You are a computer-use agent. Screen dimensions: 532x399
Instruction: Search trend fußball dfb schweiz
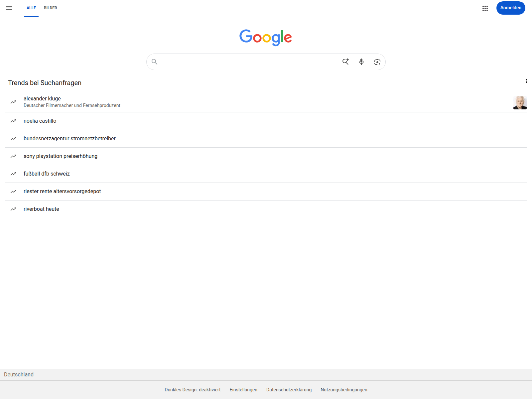pos(266,174)
